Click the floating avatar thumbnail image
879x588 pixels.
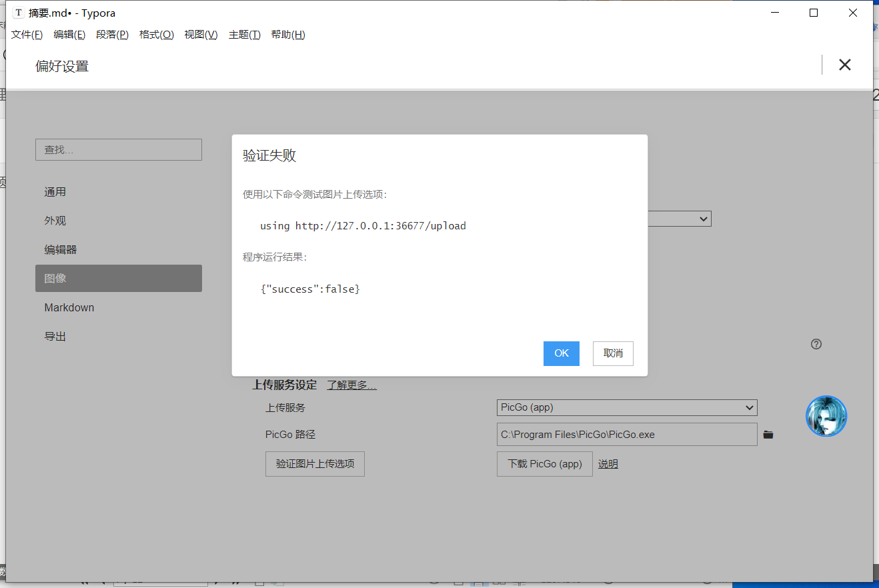pyautogui.click(x=826, y=415)
